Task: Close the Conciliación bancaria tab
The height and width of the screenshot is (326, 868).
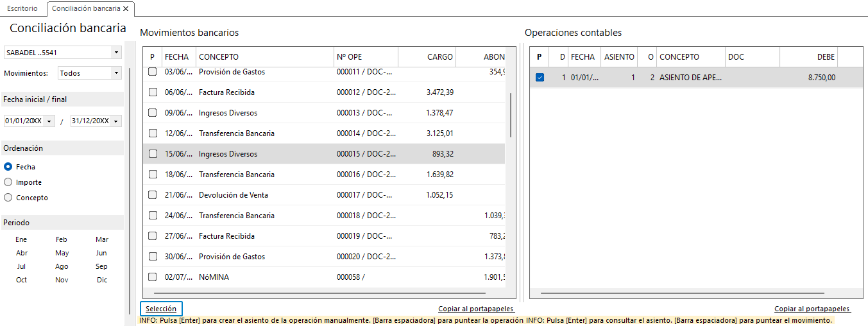Action: click(x=126, y=9)
